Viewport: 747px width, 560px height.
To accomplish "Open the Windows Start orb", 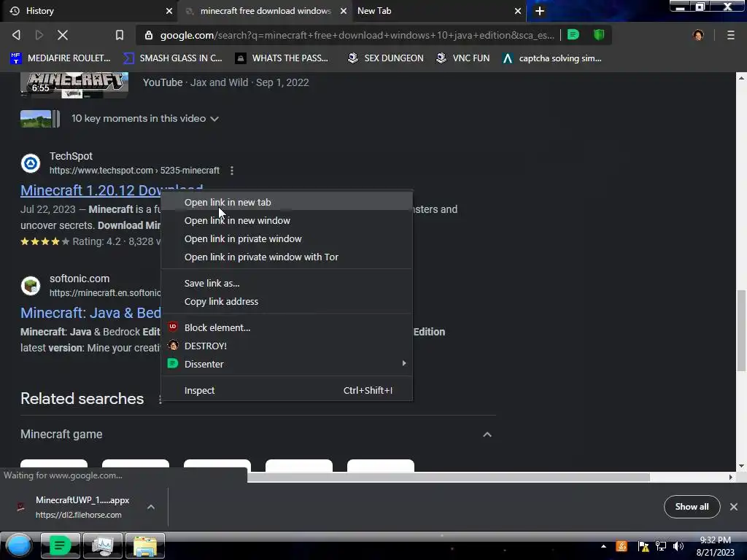I will [x=19, y=545].
